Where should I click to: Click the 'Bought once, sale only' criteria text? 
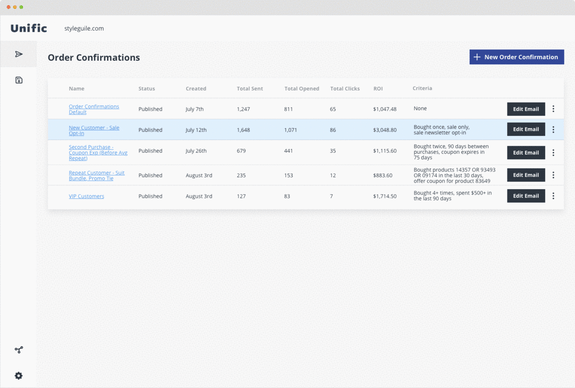coord(442,129)
